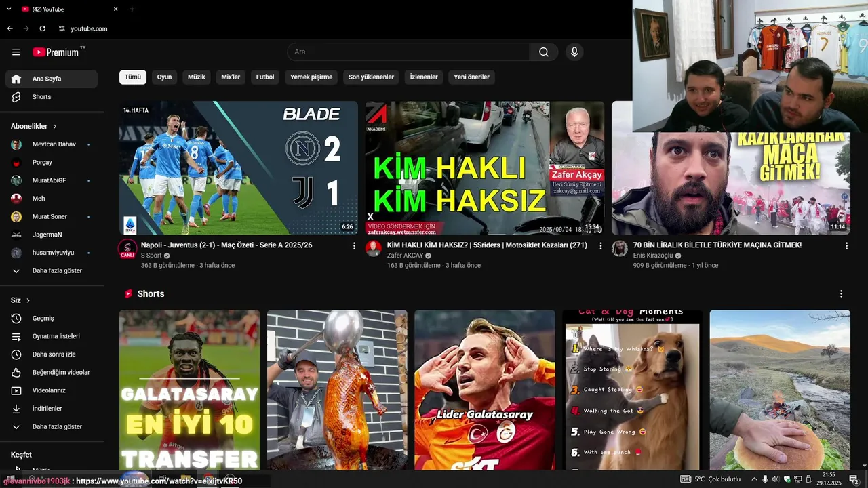Open S Sport channel avatar
868x488 pixels.
pyautogui.click(x=127, y=249)
